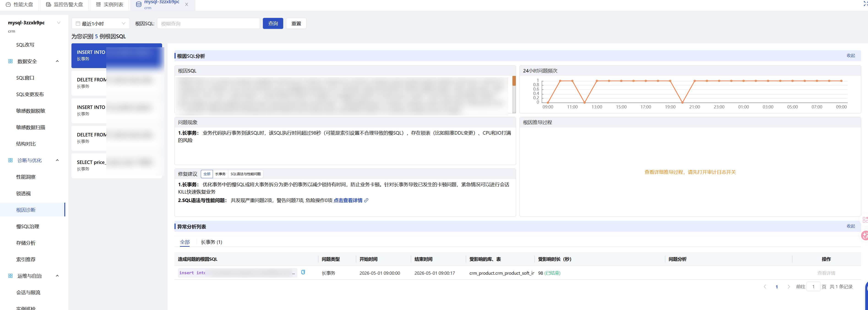Open 存储分析 in the sidebar
Viewport: 868px width, 310px height.
pos(26,243)
